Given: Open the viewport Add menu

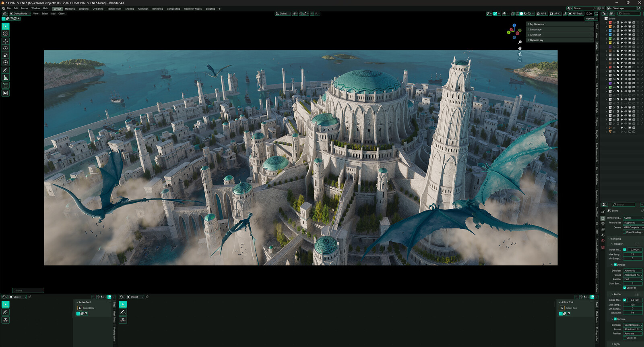Looking at the screenshot, I should pyautogui.click(x=53, y=14).
